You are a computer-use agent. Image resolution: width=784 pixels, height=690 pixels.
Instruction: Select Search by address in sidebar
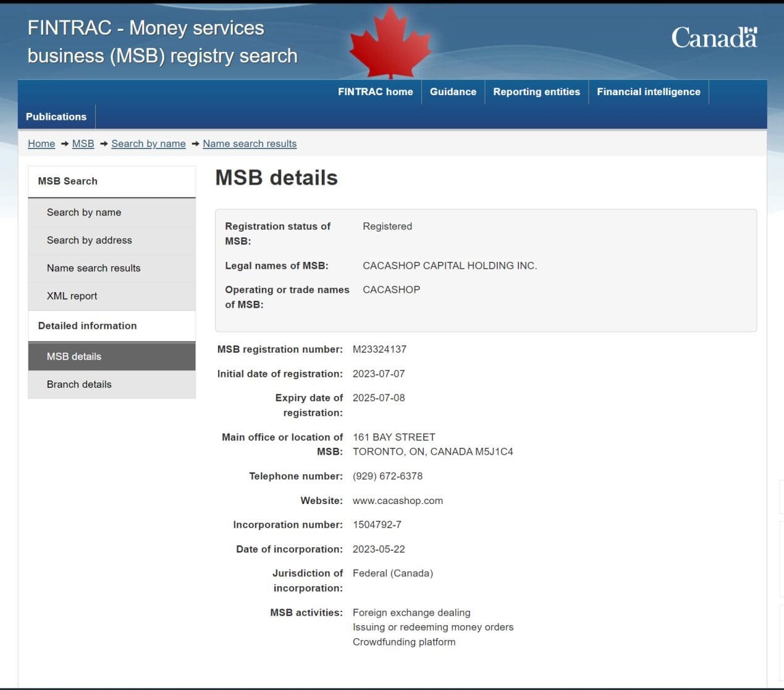(x=90, y=240)
